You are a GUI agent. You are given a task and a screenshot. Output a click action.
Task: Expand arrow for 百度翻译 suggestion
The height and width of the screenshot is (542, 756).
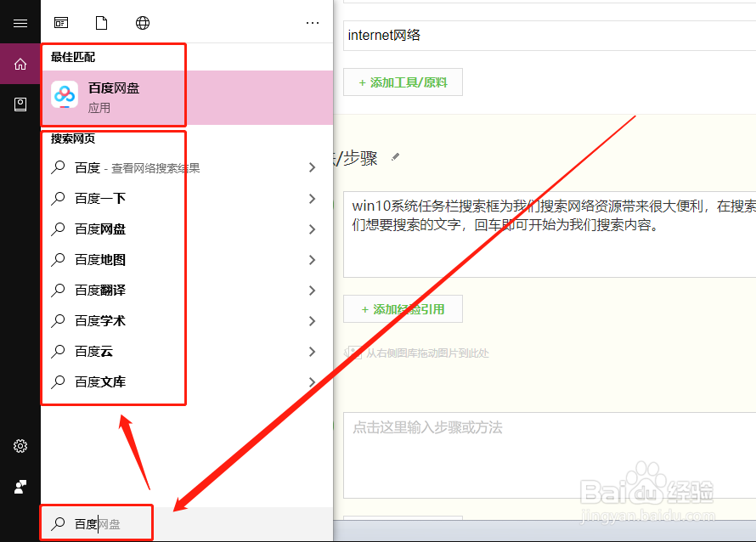point(313,291)
